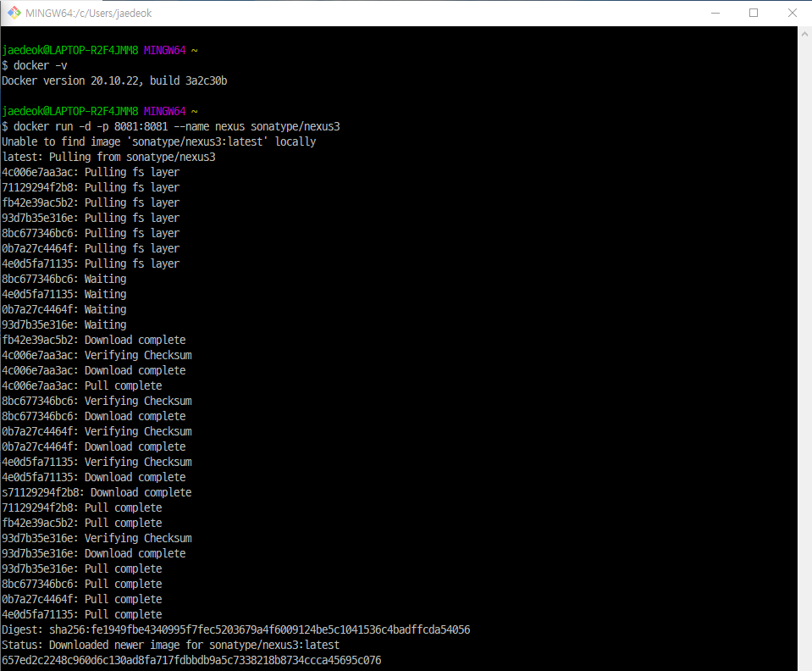Click the scrollbar up arrow
Screen dimensions: 812x671
tap(804, 34)
